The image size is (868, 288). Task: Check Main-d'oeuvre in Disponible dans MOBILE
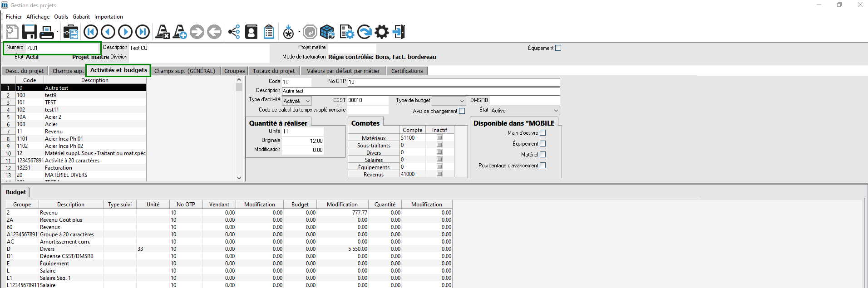543,133
